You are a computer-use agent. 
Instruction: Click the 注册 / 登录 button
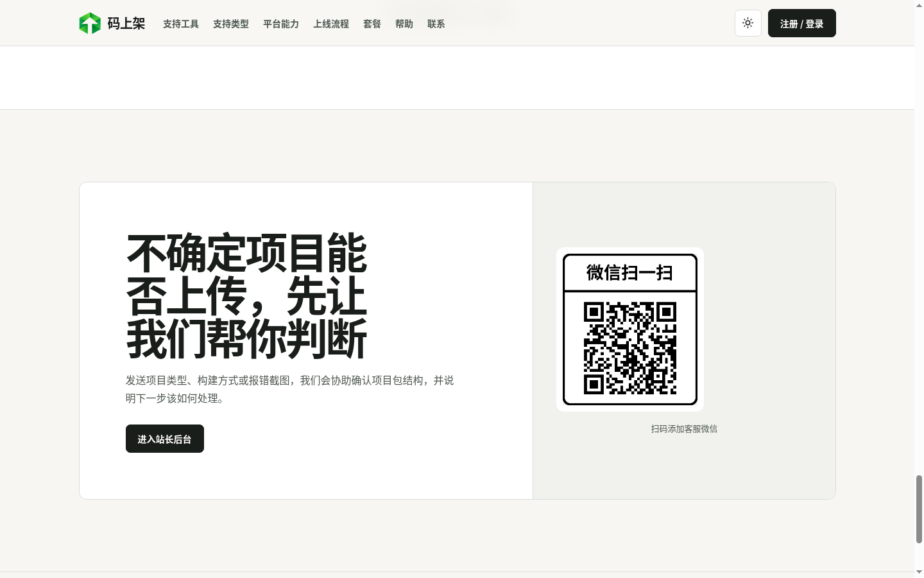pyautogui.click(x=802, y=23)
